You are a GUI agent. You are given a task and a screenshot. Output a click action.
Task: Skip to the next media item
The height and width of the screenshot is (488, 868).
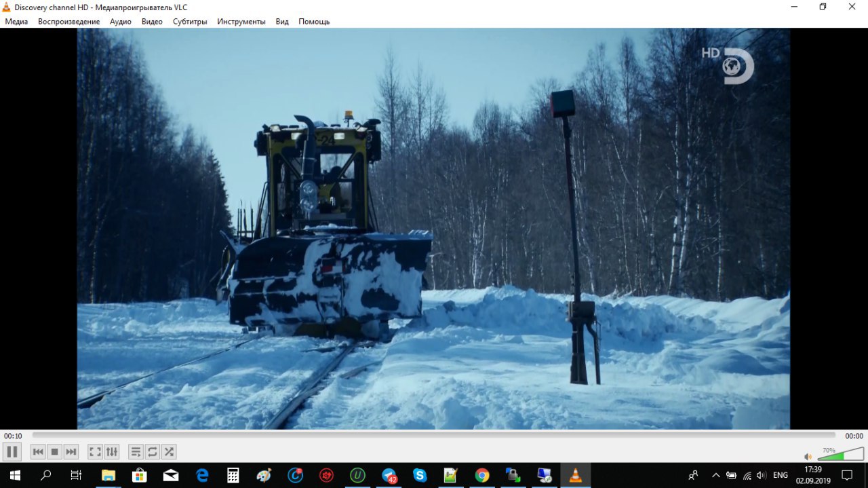coord(71,451)
